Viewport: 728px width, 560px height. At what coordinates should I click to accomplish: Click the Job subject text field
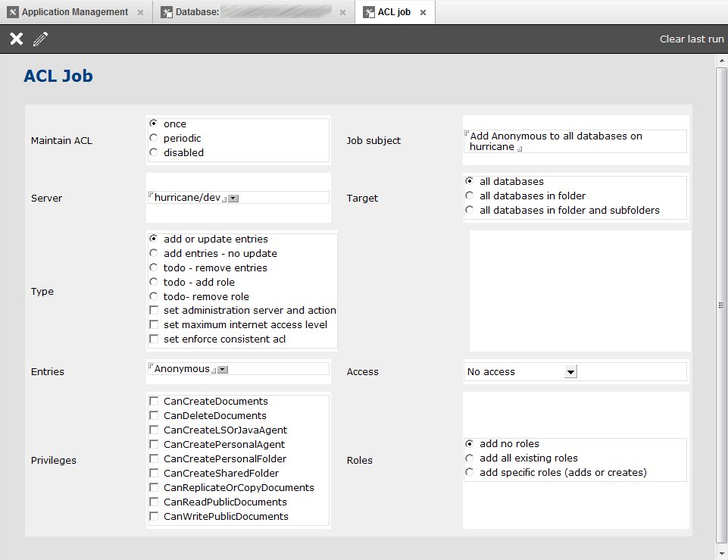click(574, 141)
